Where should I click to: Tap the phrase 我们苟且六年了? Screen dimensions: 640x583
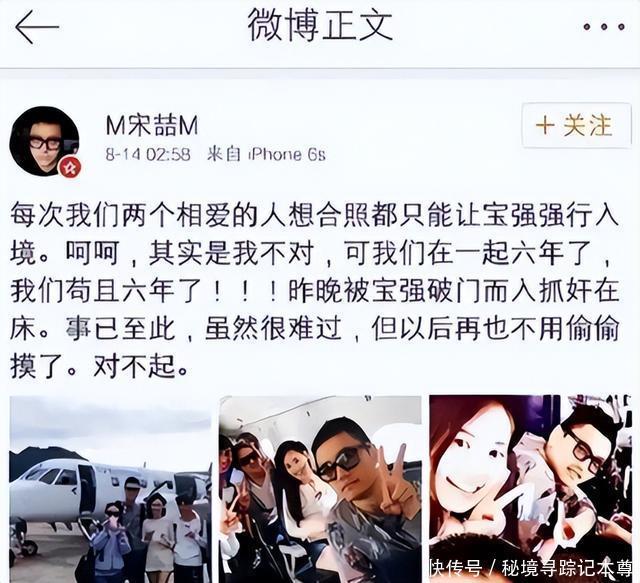[107, 290]
